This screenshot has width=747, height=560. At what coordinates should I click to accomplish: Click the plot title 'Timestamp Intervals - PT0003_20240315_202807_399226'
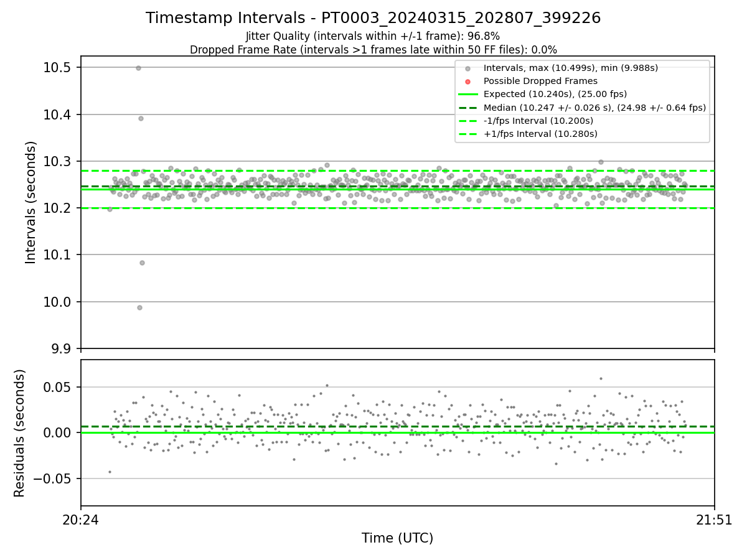click(x=374, y=18)
